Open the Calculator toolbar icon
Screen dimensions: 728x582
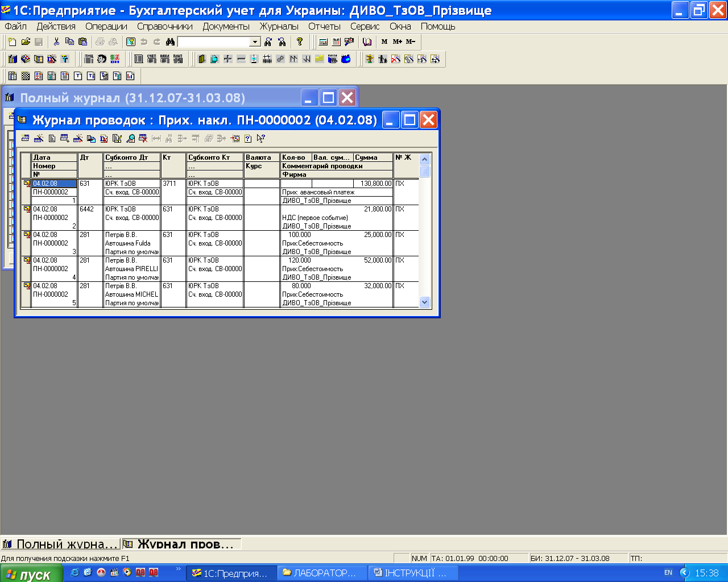323,41
